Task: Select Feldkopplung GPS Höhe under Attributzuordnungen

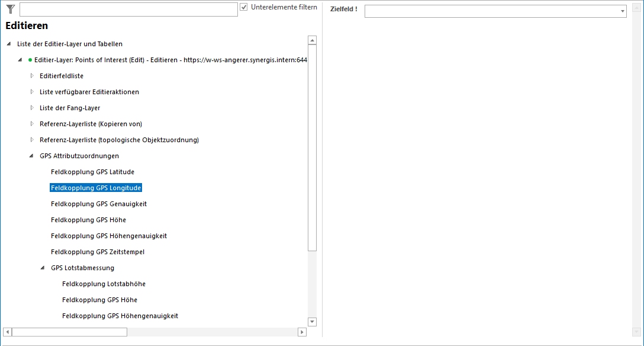Action: tap(88, 220)
